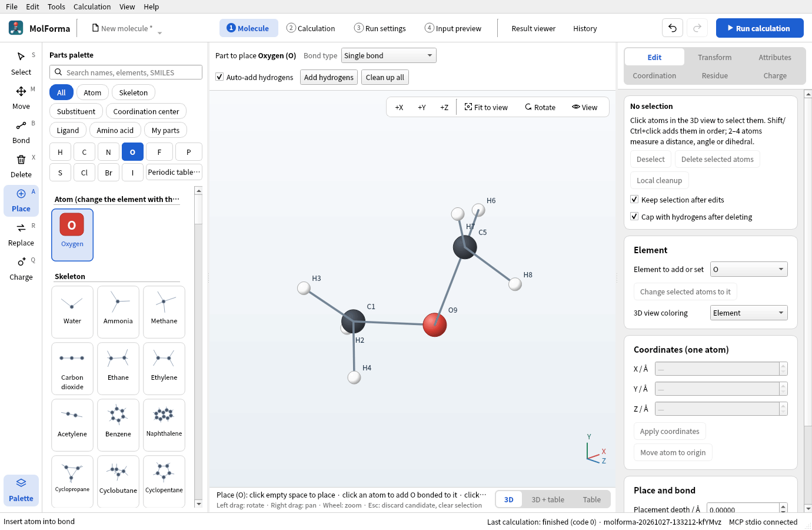
Task: Open the Bond type dropdown
Action: click(x=389, y=55)
